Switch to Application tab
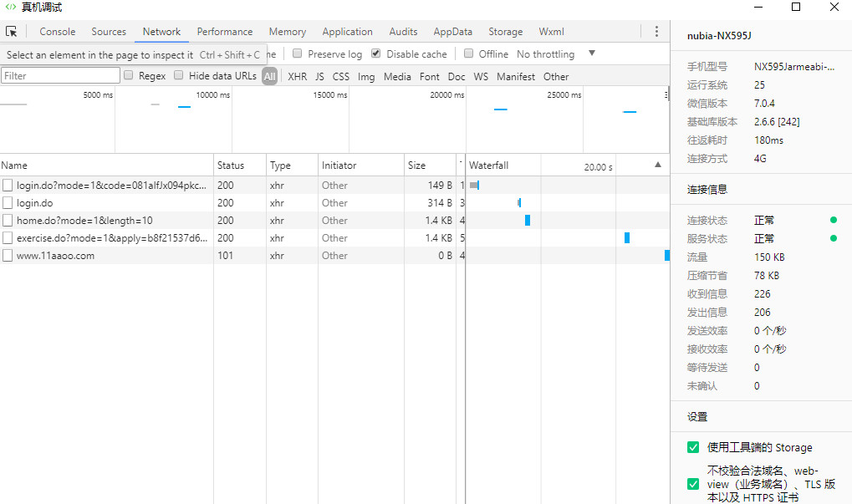This screenshot has width=852, height=504. pyautogui.click(x=347, y=32)
